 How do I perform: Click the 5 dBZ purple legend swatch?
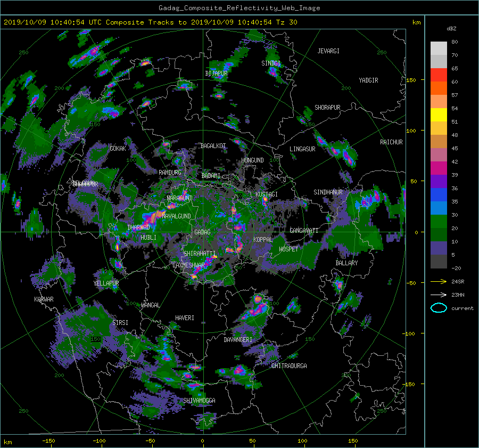click(439, 248)
